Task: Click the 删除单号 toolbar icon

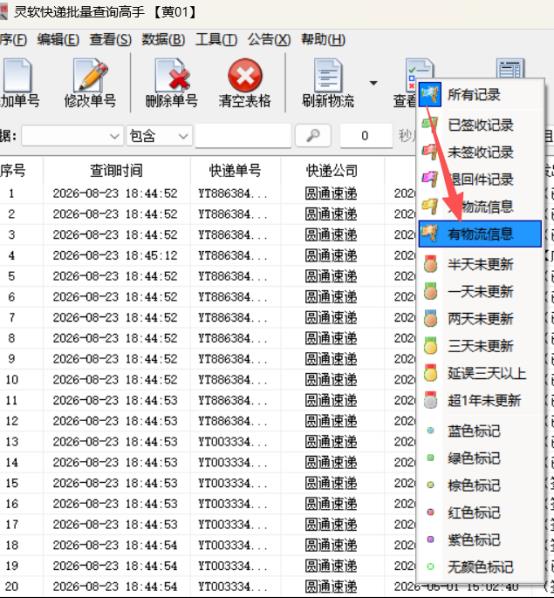Action: 172,76
